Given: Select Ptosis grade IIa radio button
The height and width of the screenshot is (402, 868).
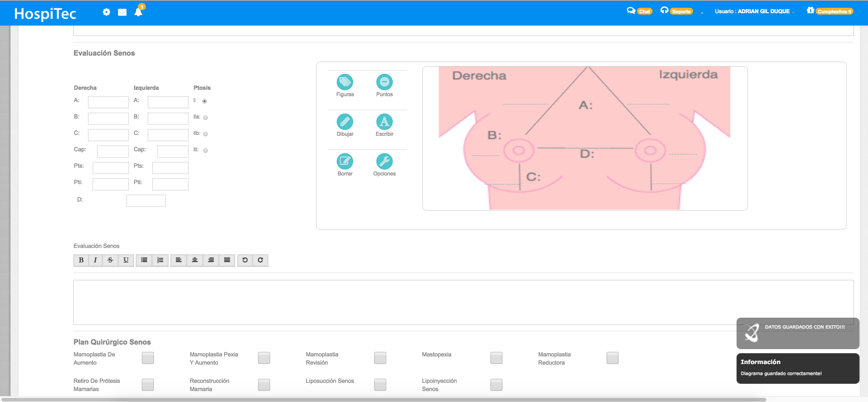Looking at the screenshot, I should pyautogui.click(x=205, y=118).
